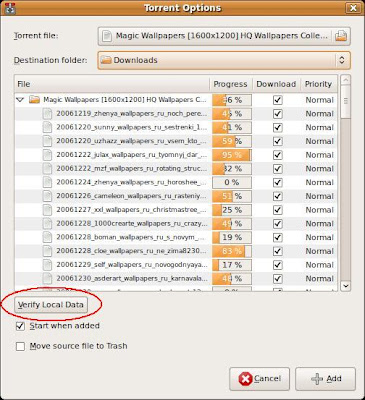The width and height of the screenshot is (365, 400).
Task: Click file icon of 20061220_uzhazz row
Action: (47, 141)
